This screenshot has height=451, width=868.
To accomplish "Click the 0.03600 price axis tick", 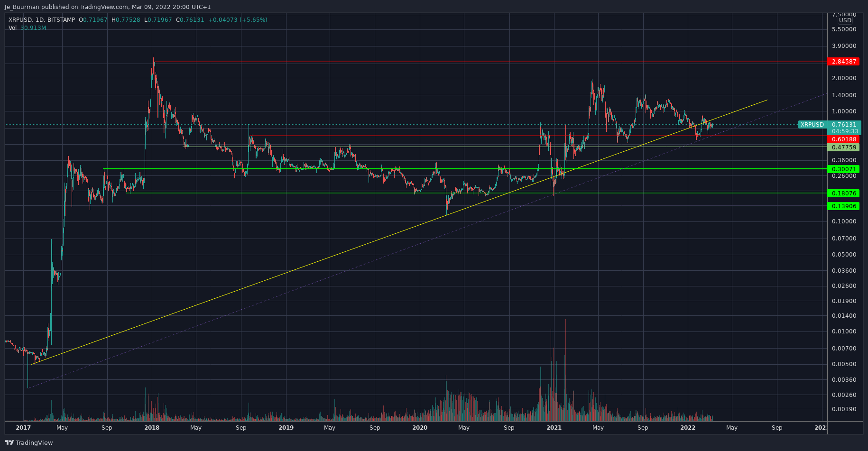I will click(x=844, y=271).
